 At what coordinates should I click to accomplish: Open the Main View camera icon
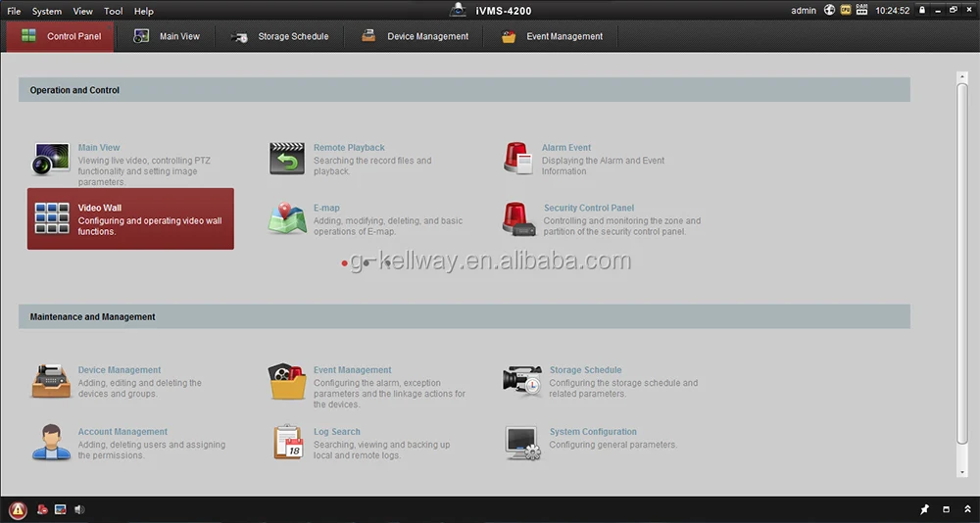(x=51, y=159)
